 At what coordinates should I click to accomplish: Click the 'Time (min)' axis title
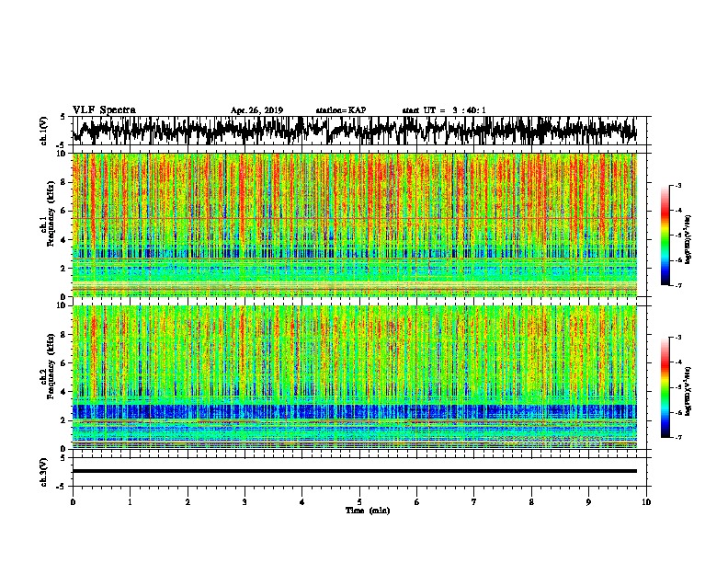(x=368, y=511)
